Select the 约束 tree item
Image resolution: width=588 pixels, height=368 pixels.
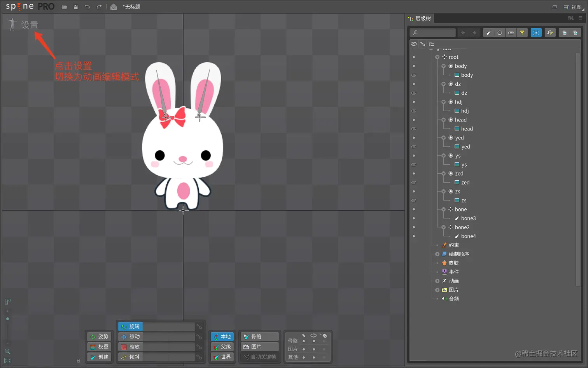click(451, 245)
